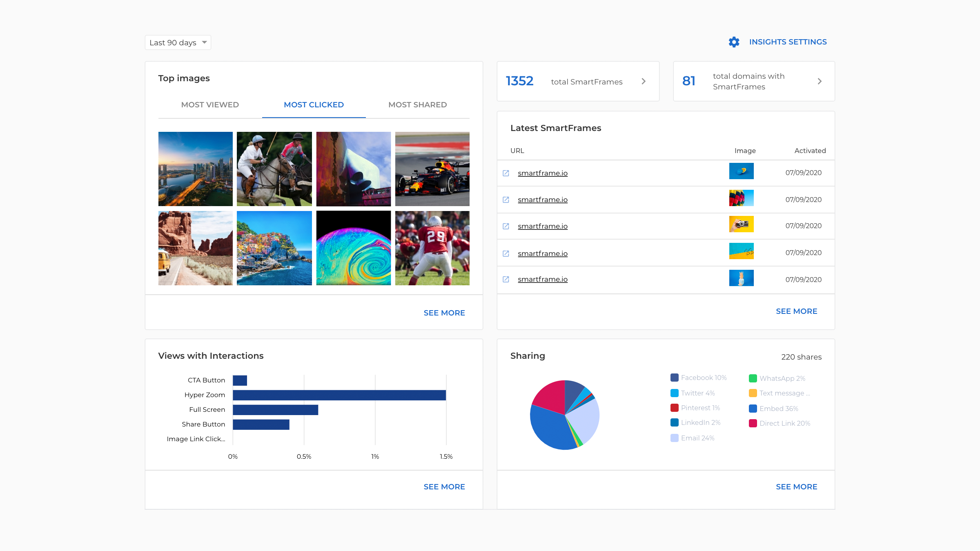
Task: Switch to the Most Shared tab
Action: tap(417, 105)
